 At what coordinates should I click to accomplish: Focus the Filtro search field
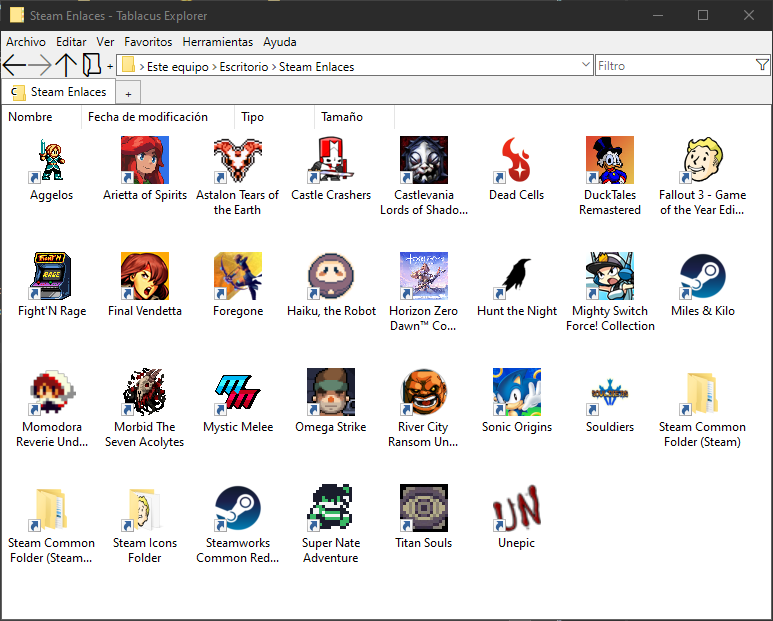click(x=675, y=66)
